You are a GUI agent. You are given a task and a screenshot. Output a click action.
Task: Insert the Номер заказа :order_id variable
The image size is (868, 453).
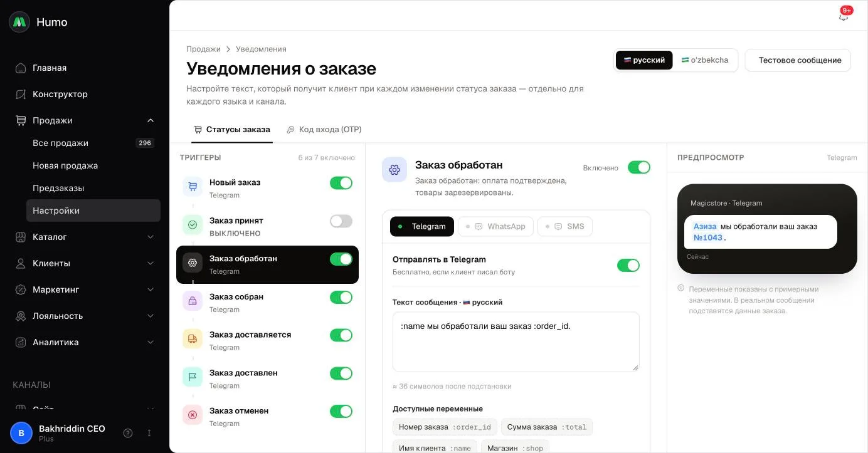coord(445,427)
